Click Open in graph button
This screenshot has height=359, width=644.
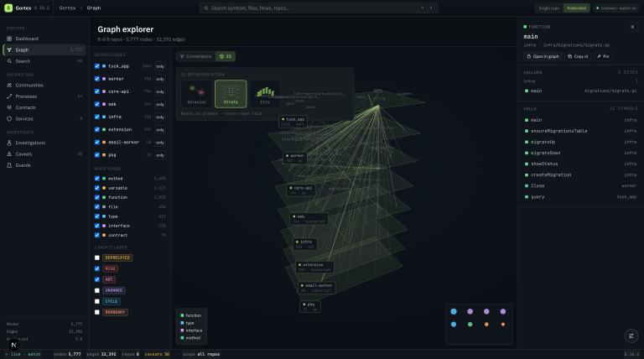point(543,56)
